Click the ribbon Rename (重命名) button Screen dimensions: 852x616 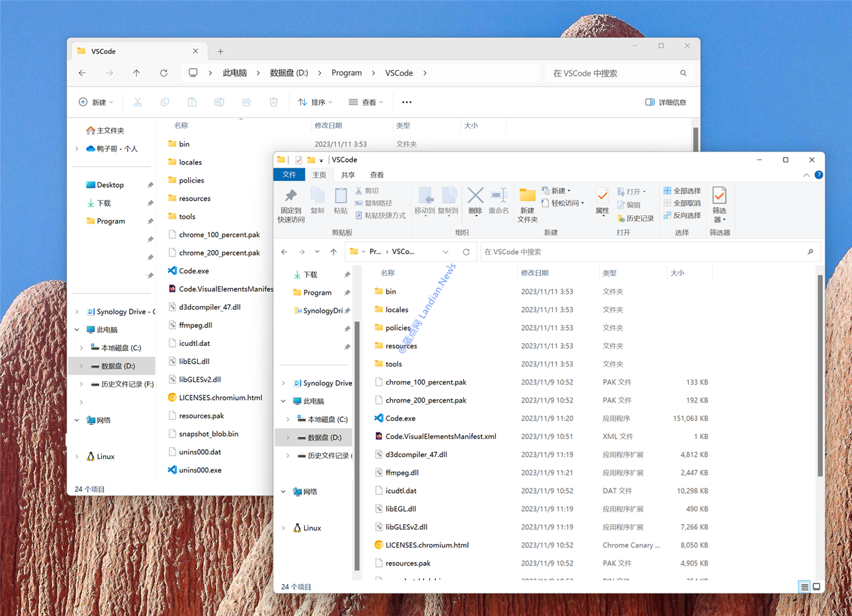pos(499,201)
